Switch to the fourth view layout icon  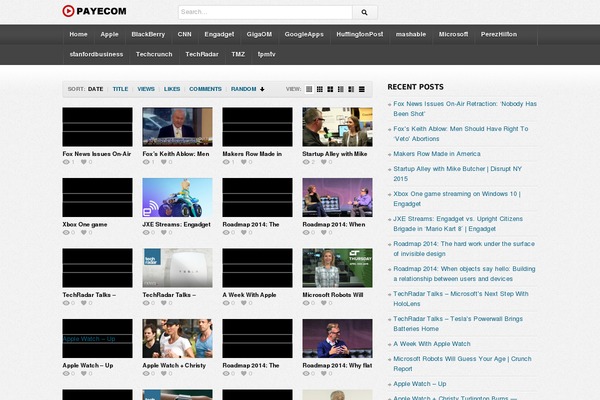coord(341,89)
